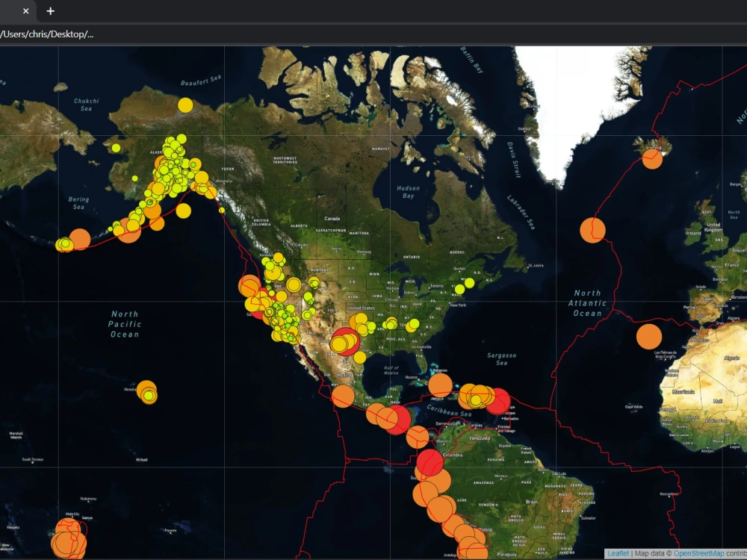Click the 'North Pacific Ocean' map label
Image resolution: width=747 pixels, height=560 pixels.
click(125, 324)
